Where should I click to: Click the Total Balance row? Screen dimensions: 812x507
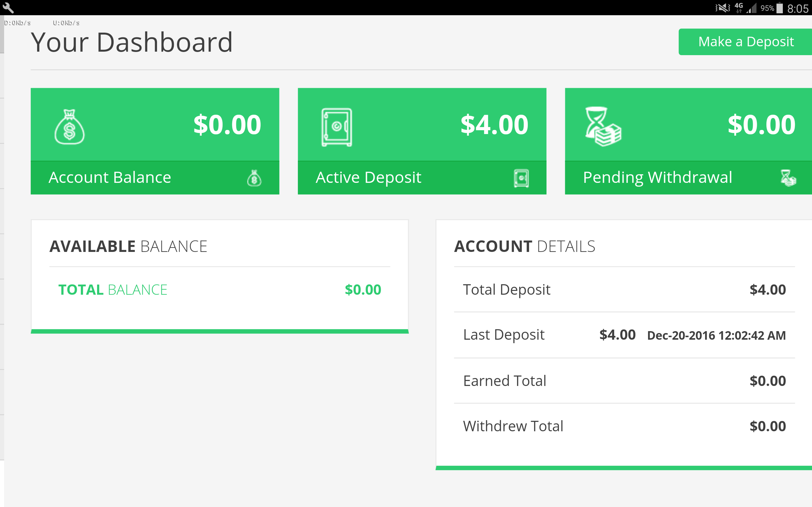(219, 290)
